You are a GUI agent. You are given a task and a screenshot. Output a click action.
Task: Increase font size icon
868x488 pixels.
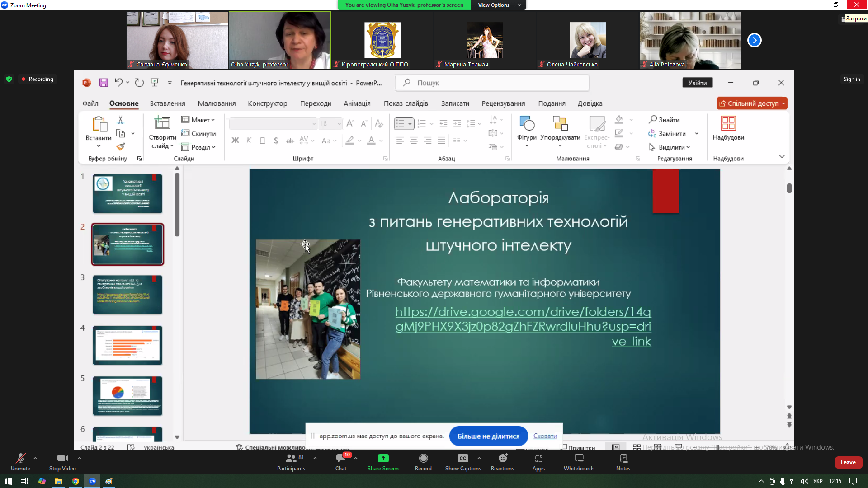tap(350, 123)
